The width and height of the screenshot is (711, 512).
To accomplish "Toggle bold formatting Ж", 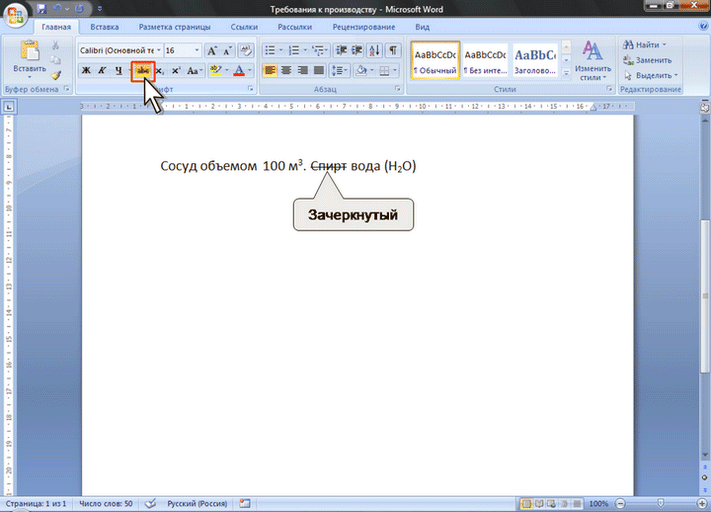I will pyautogui.click(x=86, y=70).
